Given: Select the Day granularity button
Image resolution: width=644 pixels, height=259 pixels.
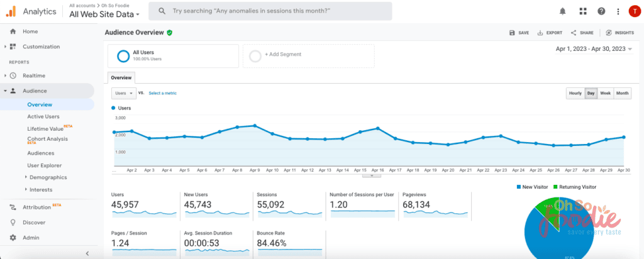Looking at the screenshot, I should (x=591, y=93).
